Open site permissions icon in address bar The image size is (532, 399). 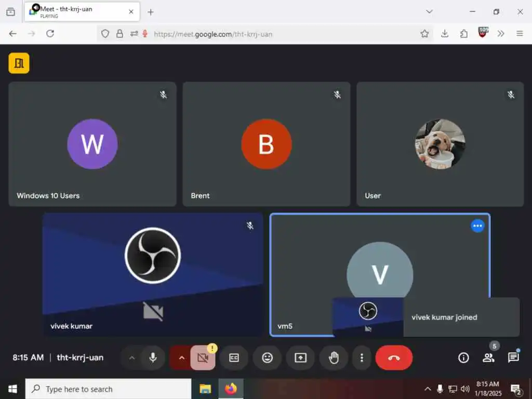coord(134,34)
